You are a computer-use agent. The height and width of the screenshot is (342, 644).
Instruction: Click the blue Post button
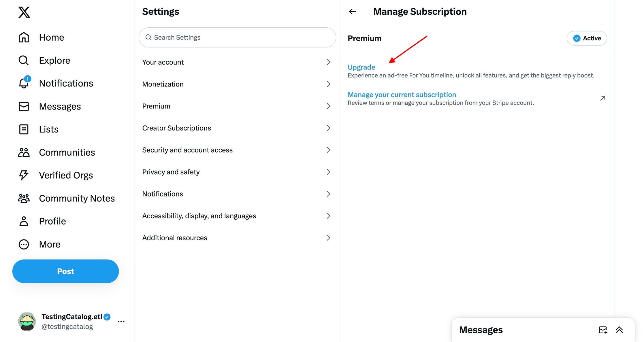[65, 271]
